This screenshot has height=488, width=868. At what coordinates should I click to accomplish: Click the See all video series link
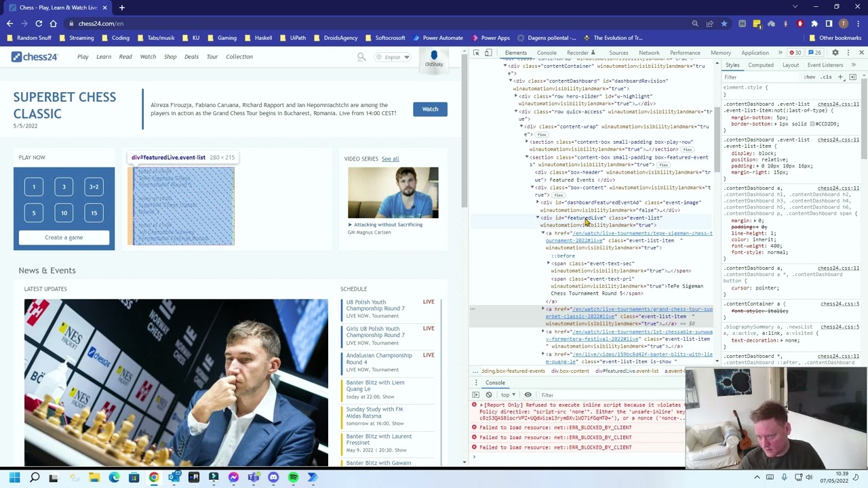click(390, 159)
